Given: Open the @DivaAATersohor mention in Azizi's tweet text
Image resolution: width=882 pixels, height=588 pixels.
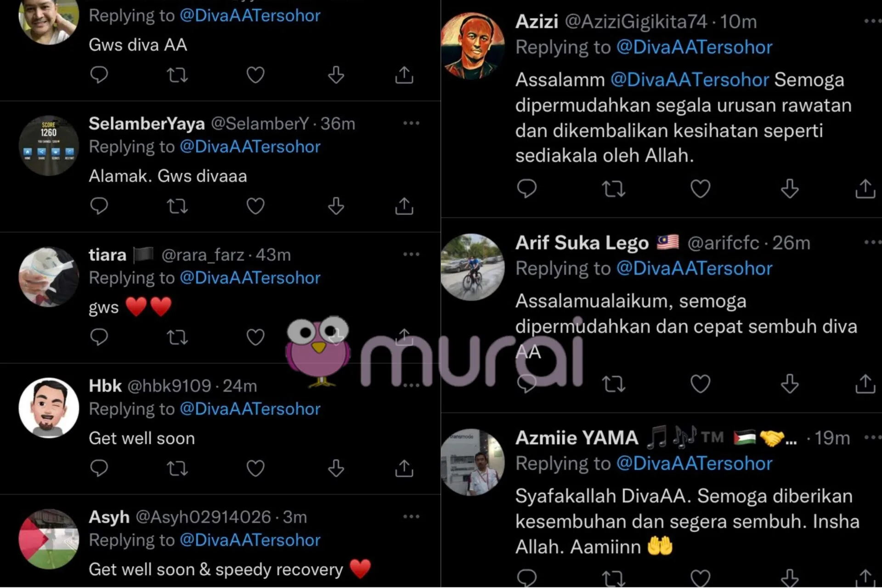Looking at the screenshot, I should (x=690, y=80).
